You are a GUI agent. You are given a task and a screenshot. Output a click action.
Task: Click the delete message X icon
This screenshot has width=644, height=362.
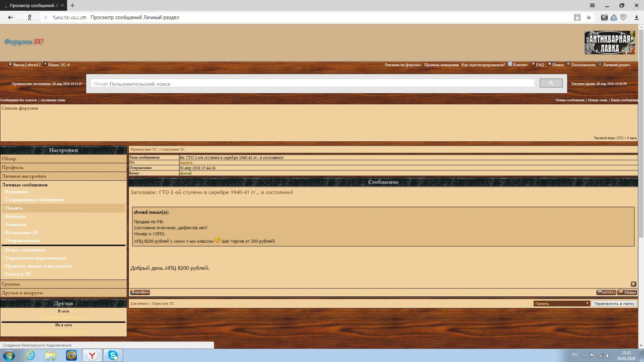tap(633, 284)
